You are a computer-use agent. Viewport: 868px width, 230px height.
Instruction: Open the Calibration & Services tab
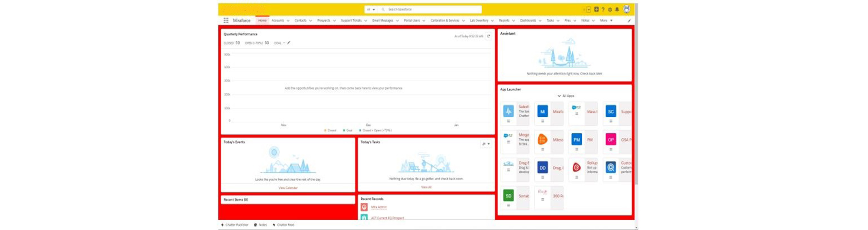(x=445, y=20)
